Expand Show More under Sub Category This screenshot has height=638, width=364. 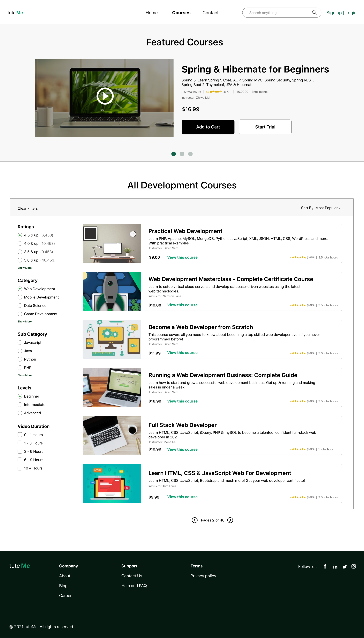point(24,375)
